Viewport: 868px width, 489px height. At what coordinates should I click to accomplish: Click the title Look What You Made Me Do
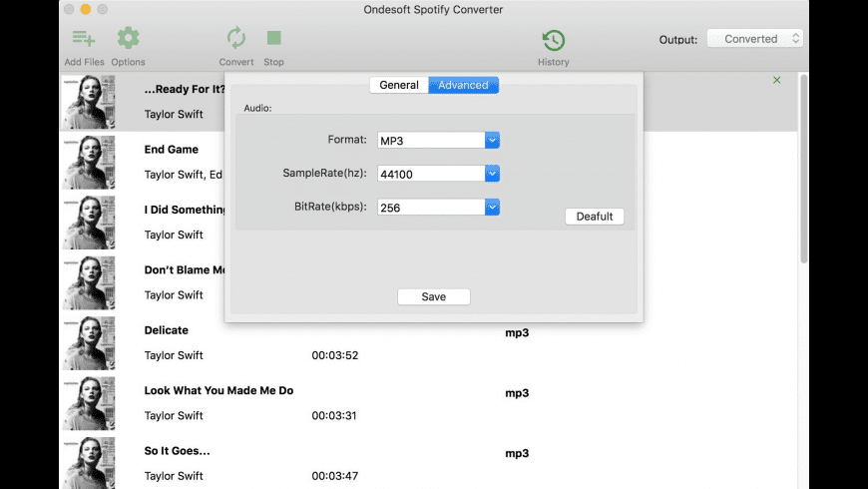(218, 391)
